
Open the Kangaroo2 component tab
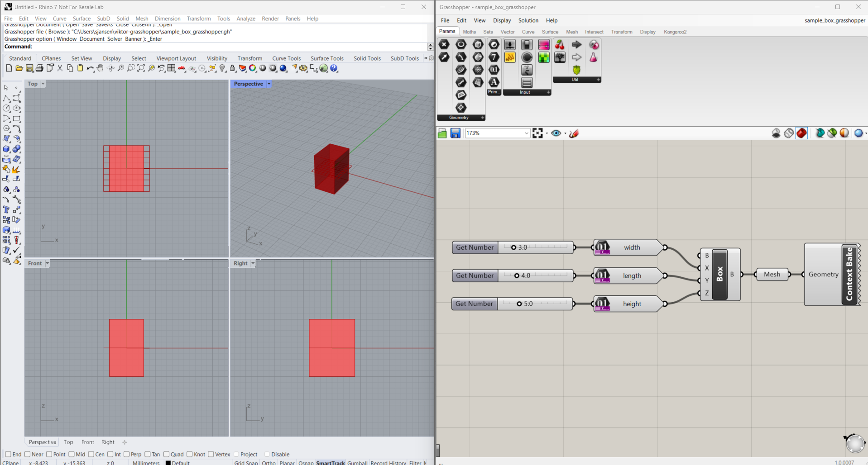(x=675, y=32)
